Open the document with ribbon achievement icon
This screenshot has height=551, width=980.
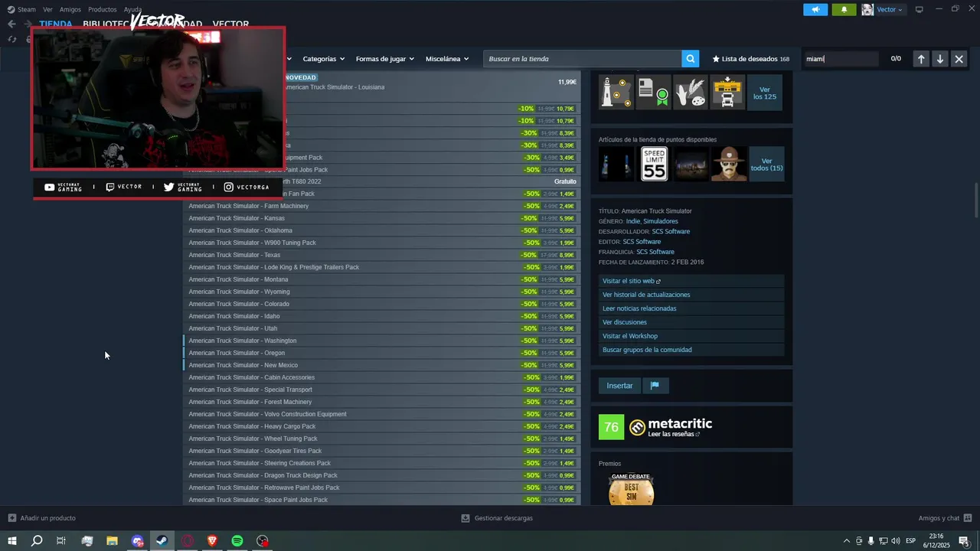click(x=653, y=93)
